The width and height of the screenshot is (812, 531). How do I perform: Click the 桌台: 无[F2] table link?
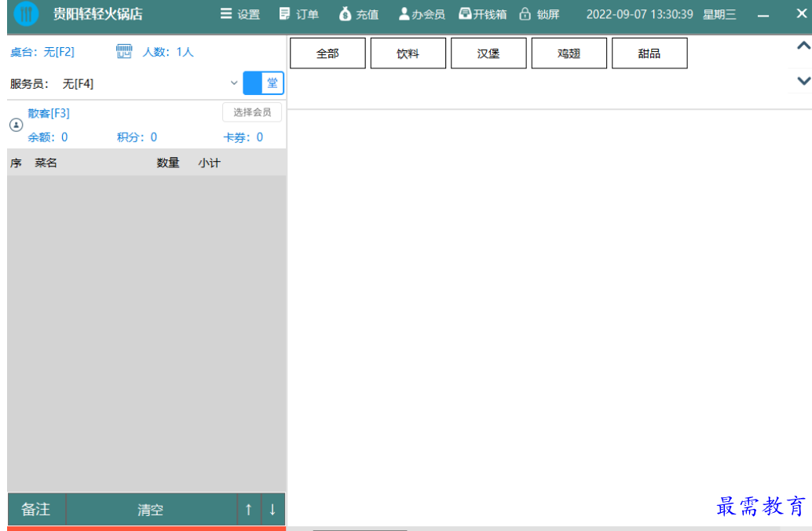click(x=42, y=52)
